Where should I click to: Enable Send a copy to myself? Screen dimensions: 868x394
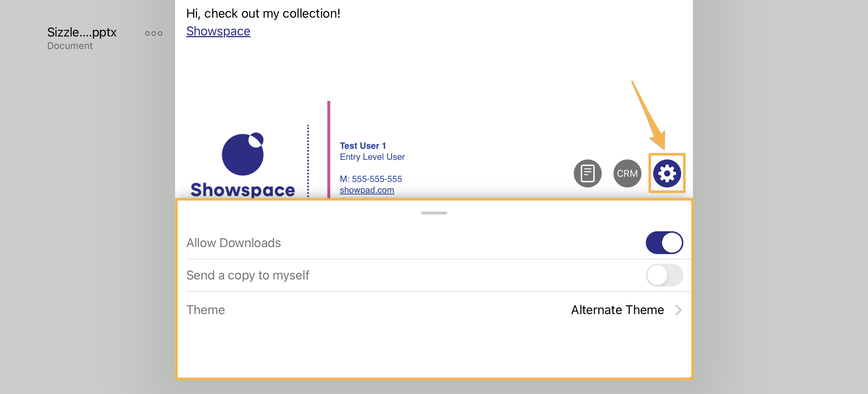tap(664, 275)
